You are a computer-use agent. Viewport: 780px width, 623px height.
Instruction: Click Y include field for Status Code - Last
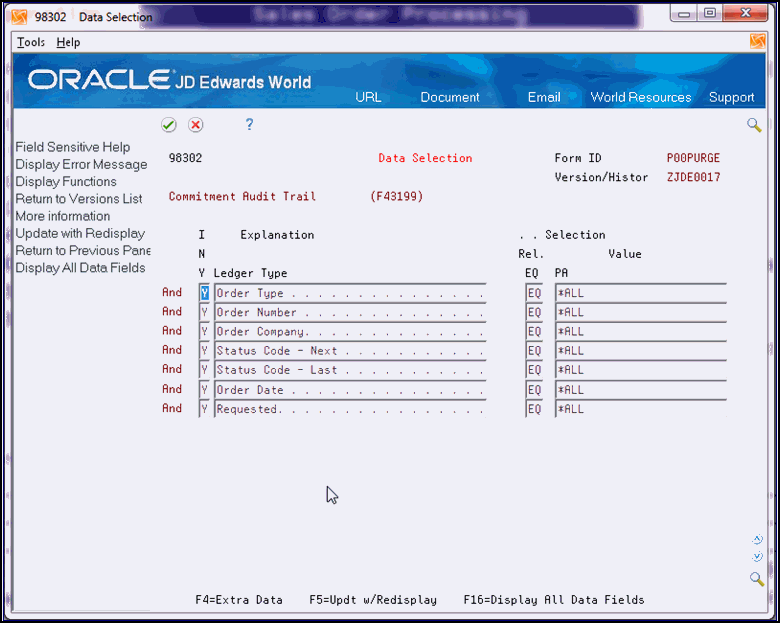tap(204, 370)
